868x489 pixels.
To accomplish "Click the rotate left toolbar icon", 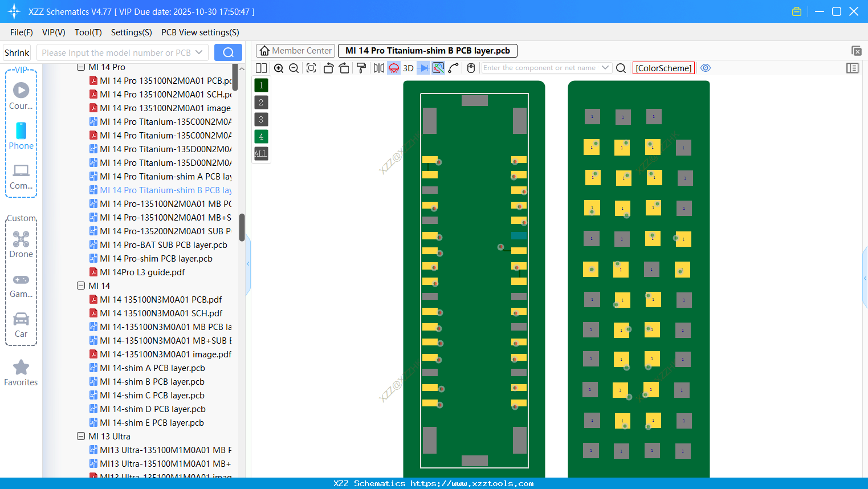I will tap(328, 68).
